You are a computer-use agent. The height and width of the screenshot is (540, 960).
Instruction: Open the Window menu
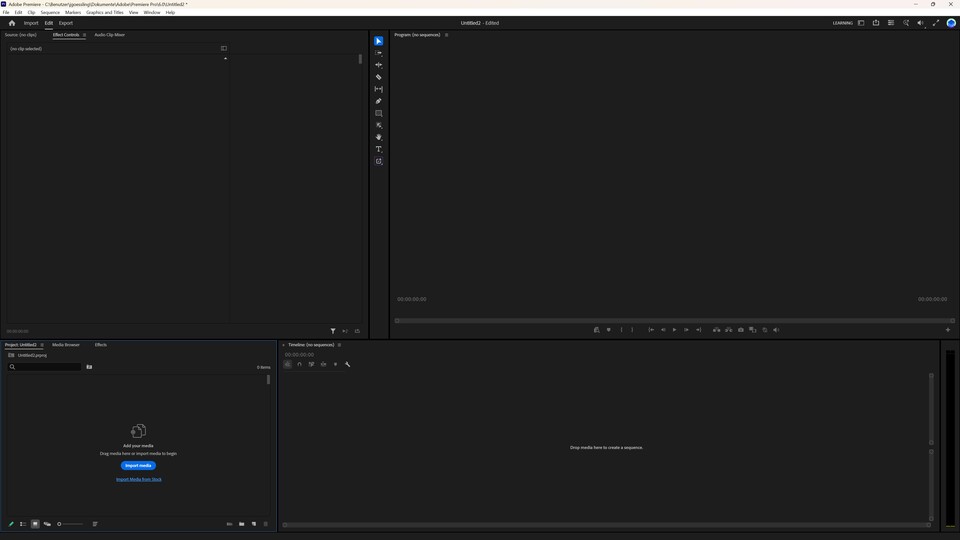coord(152,12)
